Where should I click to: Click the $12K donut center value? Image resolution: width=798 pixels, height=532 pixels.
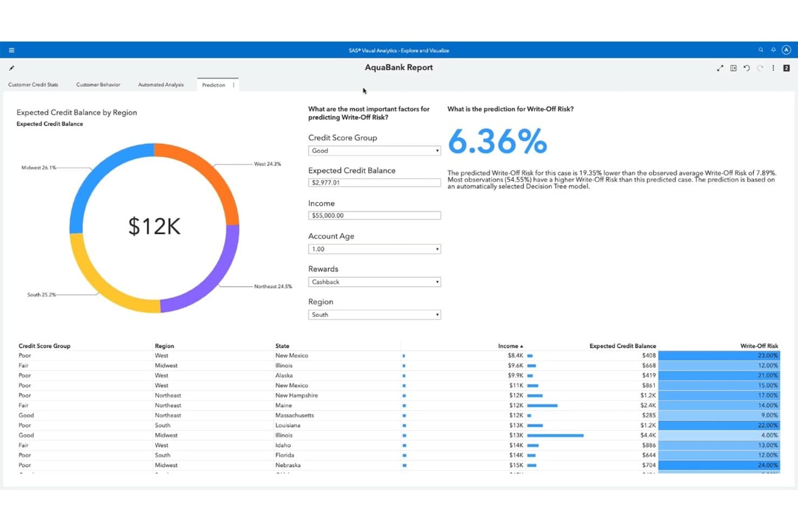154,226
